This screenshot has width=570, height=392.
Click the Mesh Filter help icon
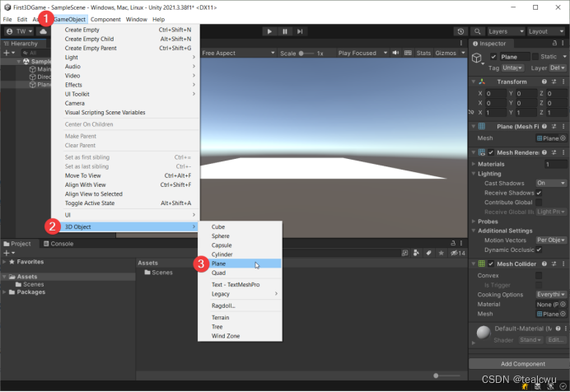tap(544, 127)
